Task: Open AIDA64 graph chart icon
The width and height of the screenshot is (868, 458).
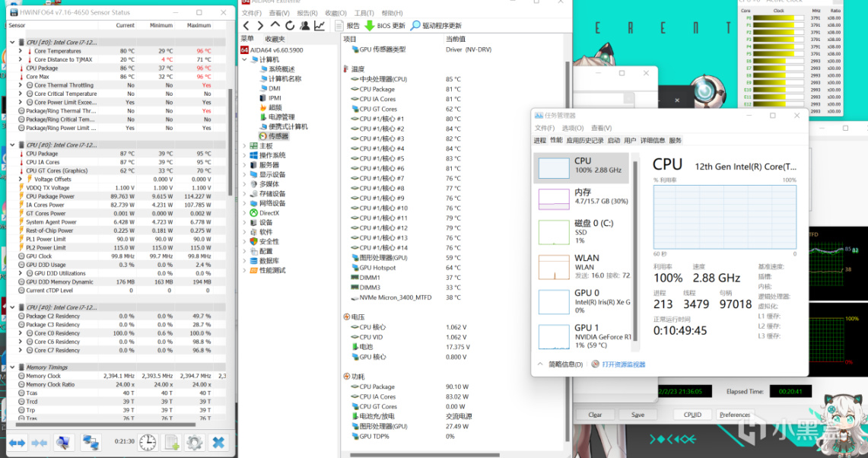Action: (320, 25)
